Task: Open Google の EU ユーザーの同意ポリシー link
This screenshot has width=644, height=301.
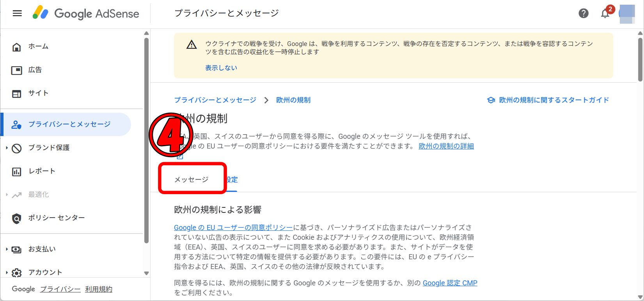Action: (233, 228)
